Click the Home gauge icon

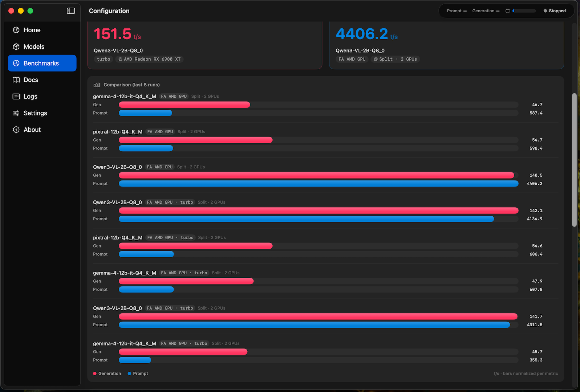(x=16, y=30)
